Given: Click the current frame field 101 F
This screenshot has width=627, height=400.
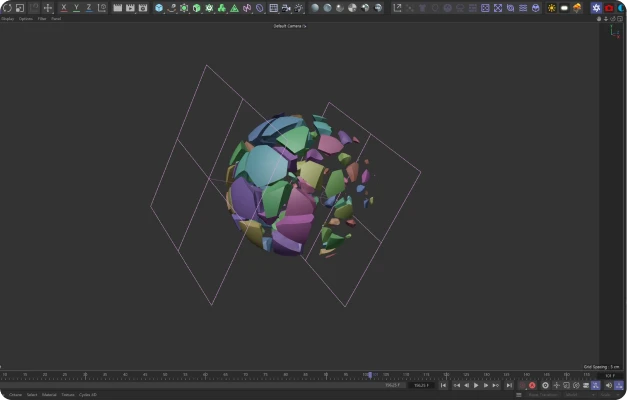Looking at the screenshot, I should (x=610, y=376).
